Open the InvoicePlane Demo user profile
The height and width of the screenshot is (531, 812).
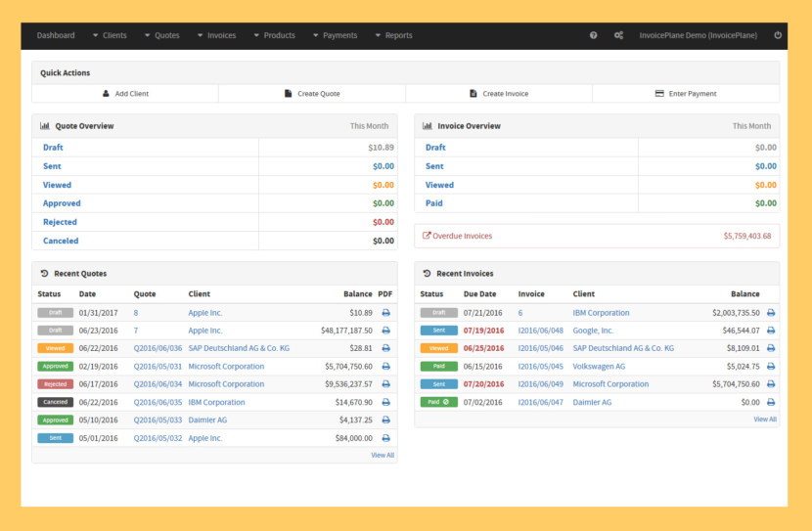click(698, 35)
